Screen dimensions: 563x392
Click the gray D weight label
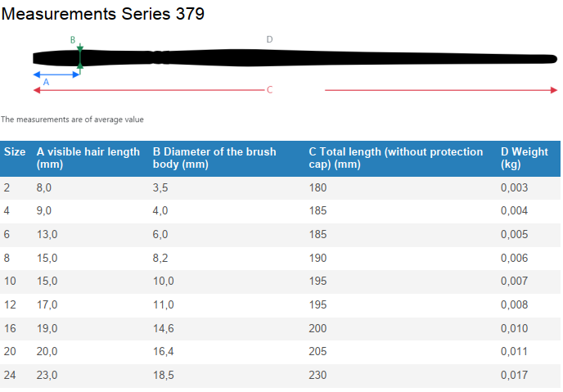[269, 39]
